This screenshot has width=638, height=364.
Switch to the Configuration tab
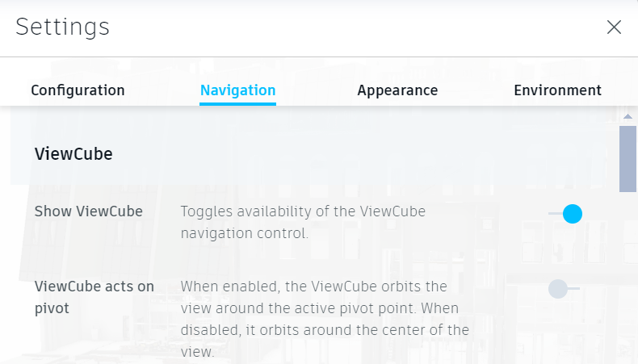[78, 90]
